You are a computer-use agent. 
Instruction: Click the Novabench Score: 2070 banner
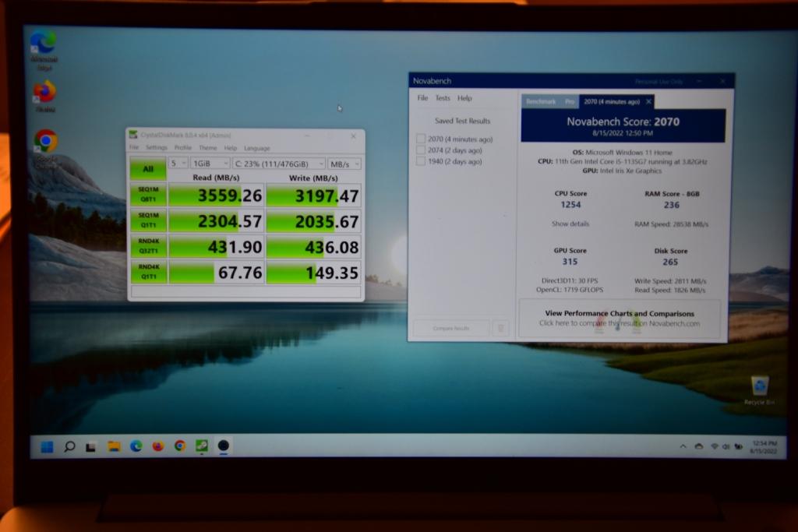click(623, 125)
